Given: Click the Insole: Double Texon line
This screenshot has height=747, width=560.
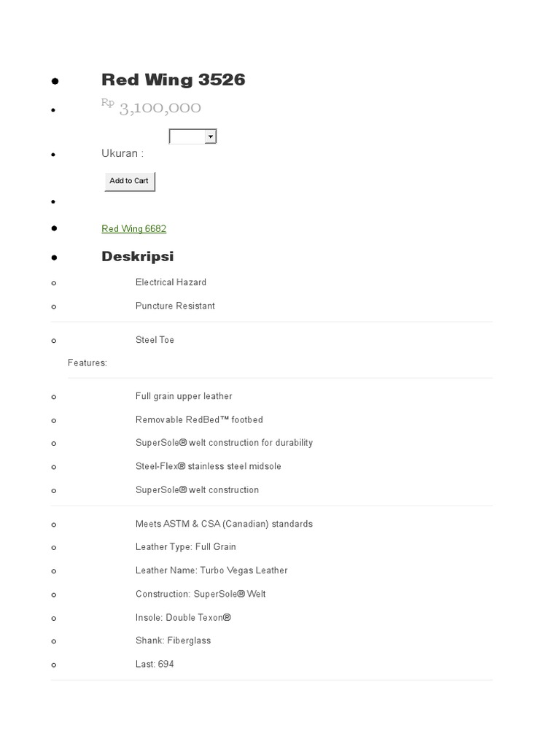Looking at the screenshot, I should coord(183,618).
